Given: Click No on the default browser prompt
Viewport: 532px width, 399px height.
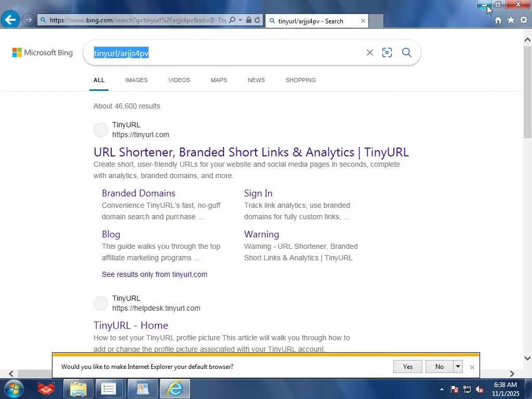Looking at the screenshot, I should coord(440,366).
